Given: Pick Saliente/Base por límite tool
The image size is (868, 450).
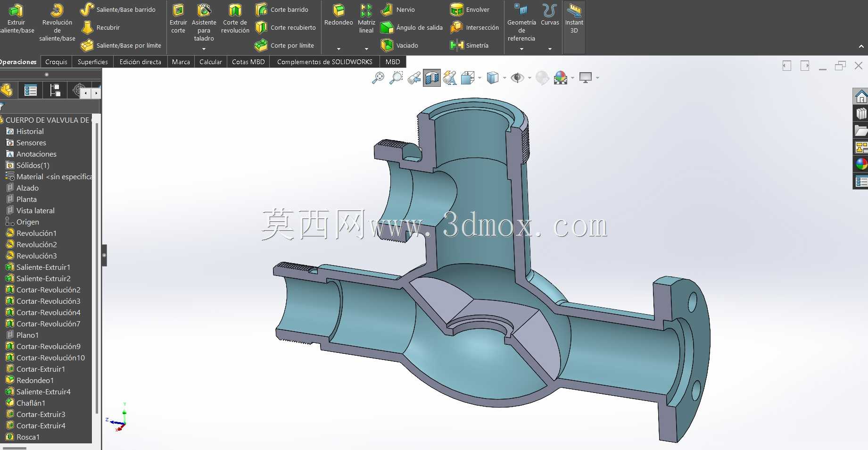Looking at the screenshot, I should click(121, 45).
